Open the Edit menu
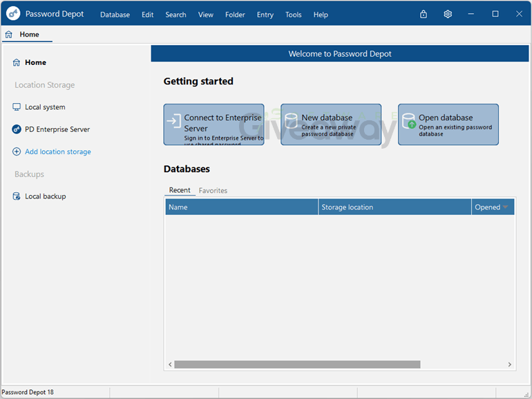This screenshot has height=399, width=532. [148, 15]
